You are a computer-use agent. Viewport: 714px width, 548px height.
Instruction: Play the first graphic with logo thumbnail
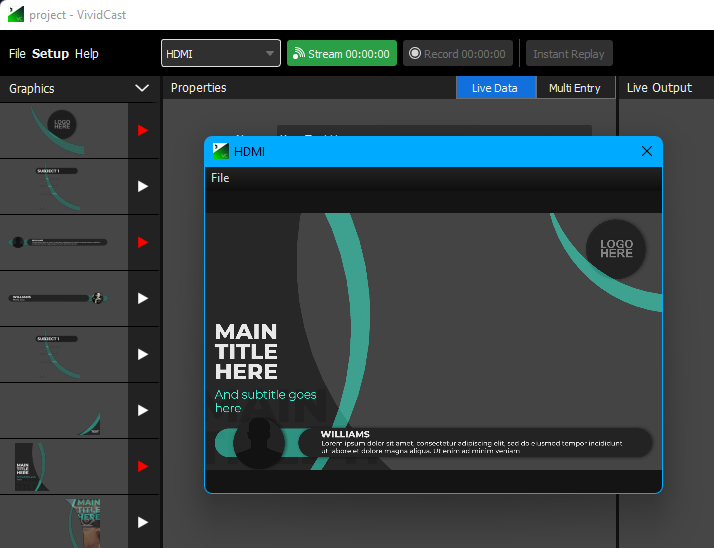coord(142,130)
